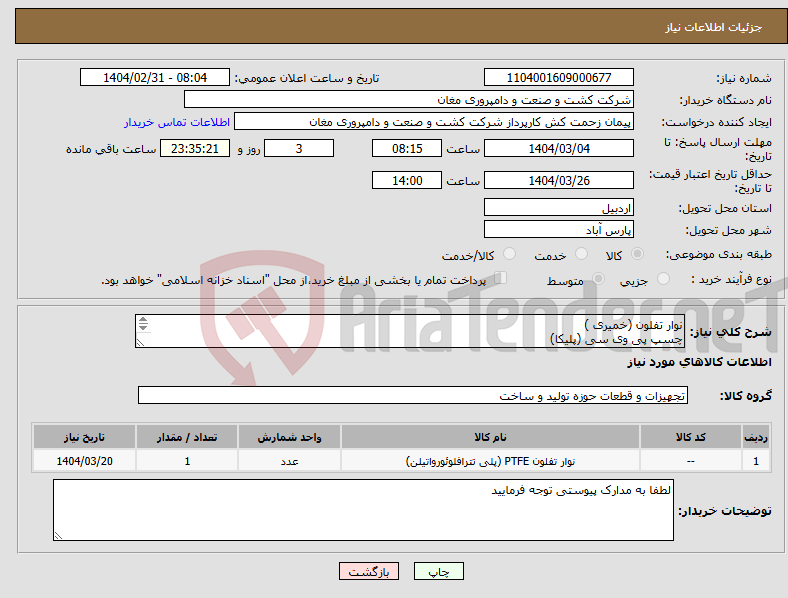Click the item name نوار تفلون PTFE cell
Screen dimensions: 788x598
490,461
